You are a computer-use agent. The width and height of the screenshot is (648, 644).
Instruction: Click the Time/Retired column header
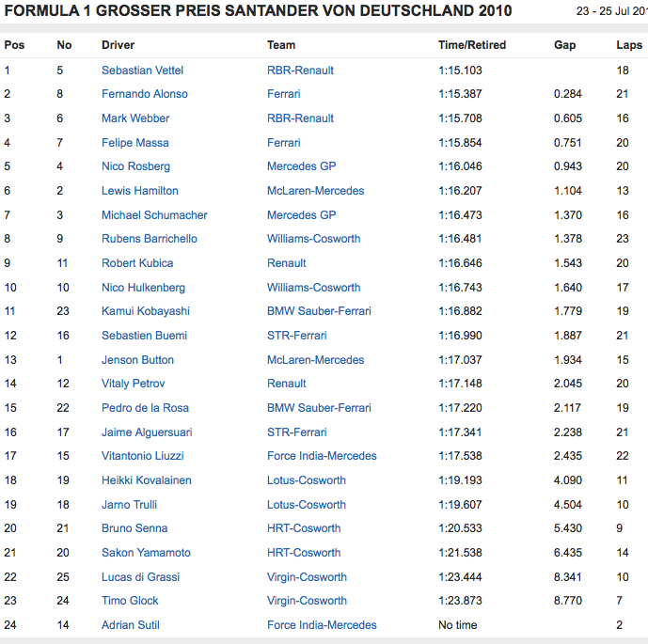(x=471, y=45)
